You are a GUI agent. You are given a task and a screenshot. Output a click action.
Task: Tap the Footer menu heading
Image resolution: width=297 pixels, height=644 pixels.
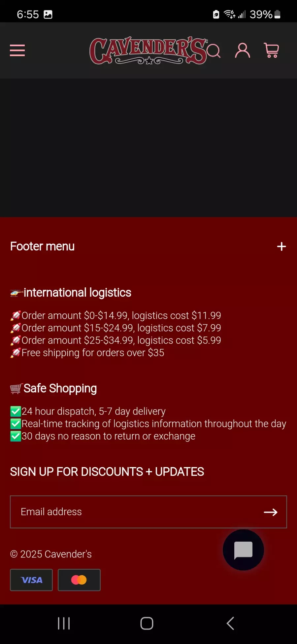[x=42, y=246]
